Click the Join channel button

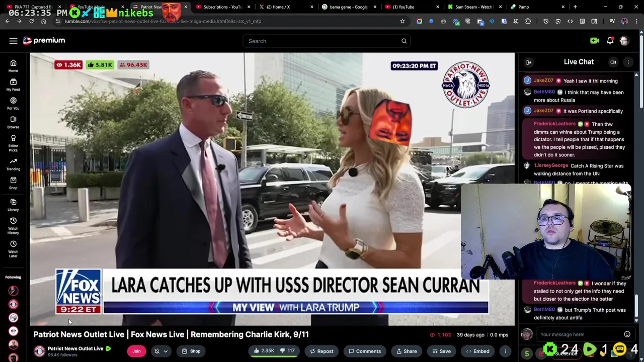tap(136, 351)
